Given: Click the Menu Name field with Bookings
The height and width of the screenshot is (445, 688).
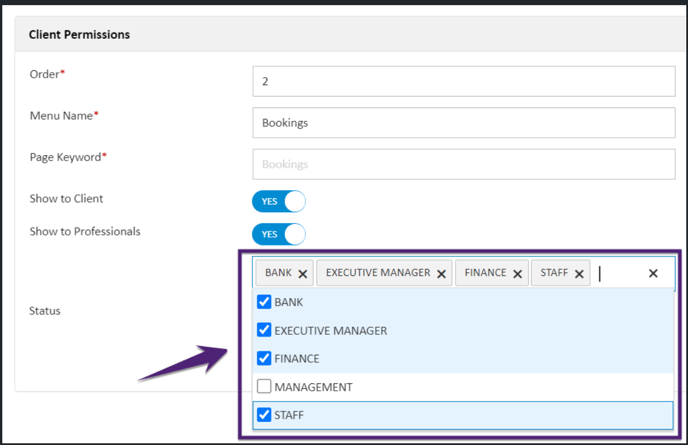Looking at the screenshot, I should (x=464, y=123).
